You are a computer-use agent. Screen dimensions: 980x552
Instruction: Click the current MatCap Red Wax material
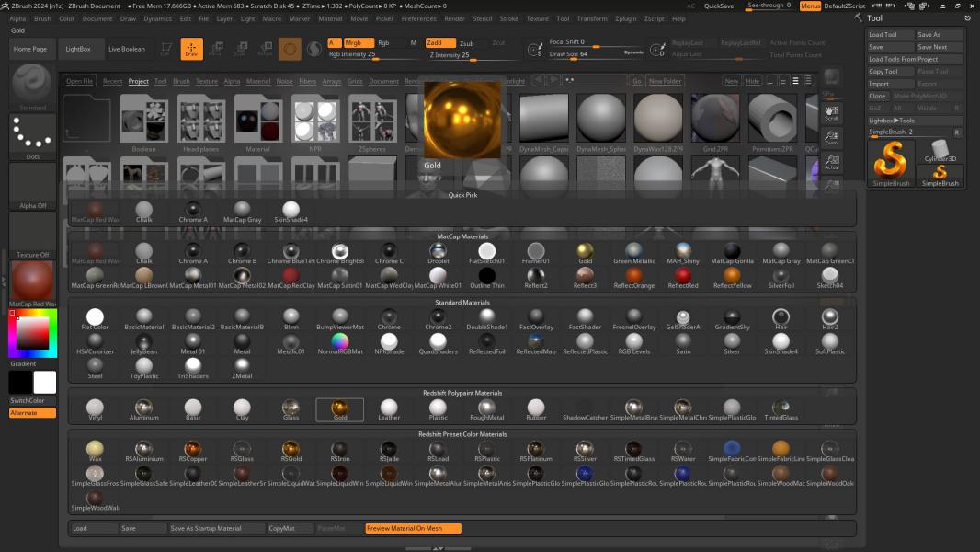32,283
